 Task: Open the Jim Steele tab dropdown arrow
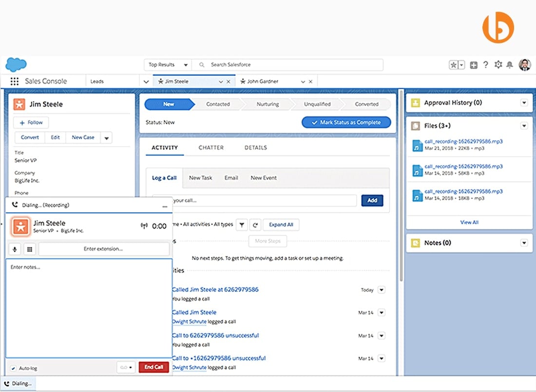[x=221, y=82]
